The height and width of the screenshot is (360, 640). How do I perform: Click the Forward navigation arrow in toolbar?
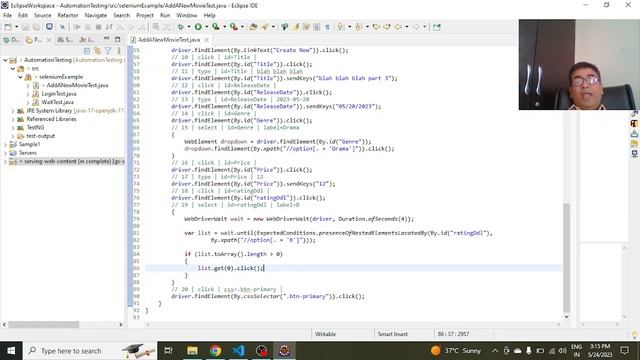point(416,27)
